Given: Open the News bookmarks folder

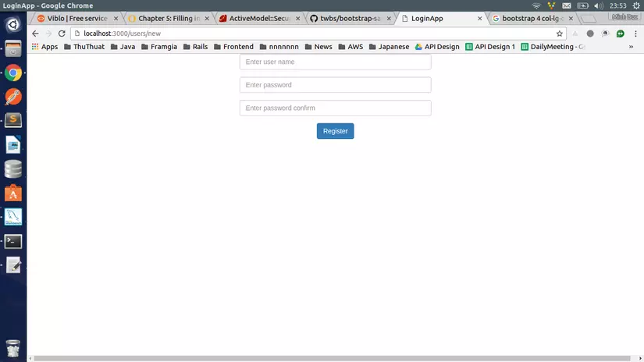Looking at the screenshot, I should tap(318, 47).
